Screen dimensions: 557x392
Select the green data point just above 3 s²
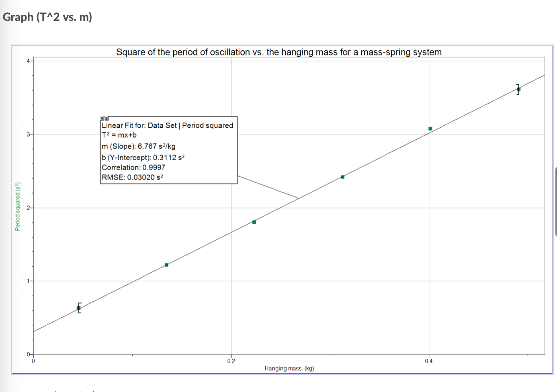click(430, 129)
